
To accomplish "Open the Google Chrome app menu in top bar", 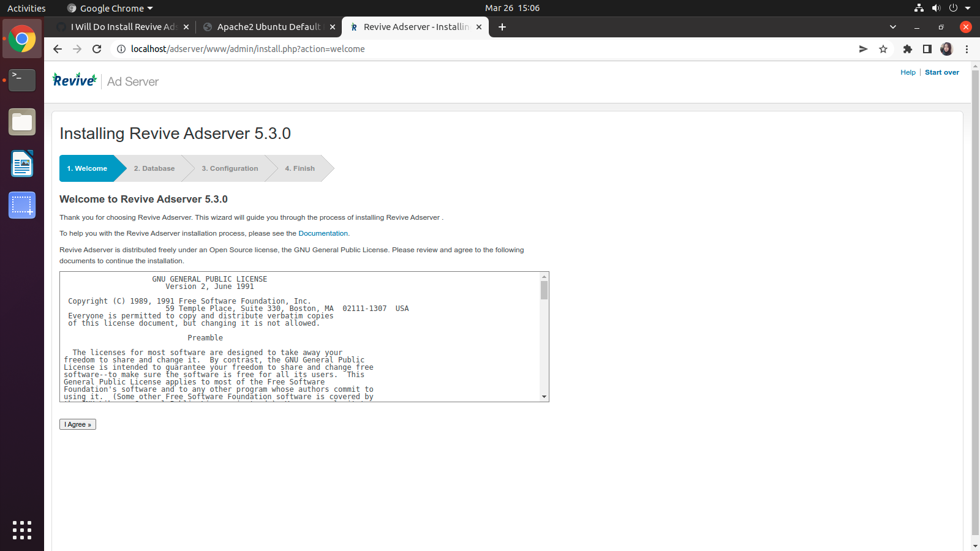I will pyautogui.click(x=110, y=8).
